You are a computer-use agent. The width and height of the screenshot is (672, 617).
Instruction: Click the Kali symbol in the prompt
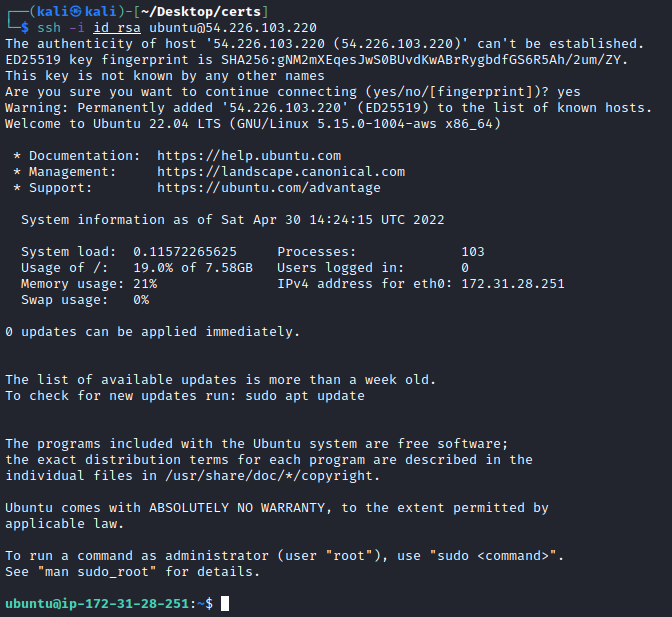click(x=65, y=11)
